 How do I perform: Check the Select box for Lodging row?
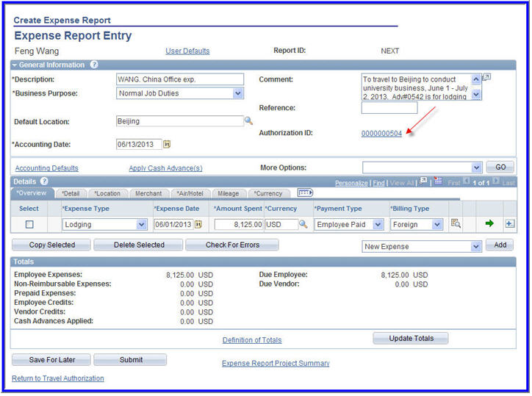click(x=29, y=225)
